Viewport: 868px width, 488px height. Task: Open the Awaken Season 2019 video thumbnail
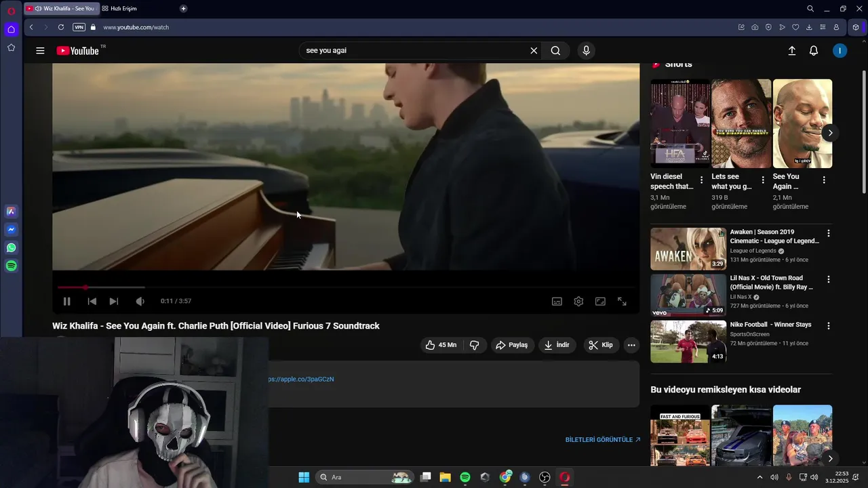(x=688, y=249)
